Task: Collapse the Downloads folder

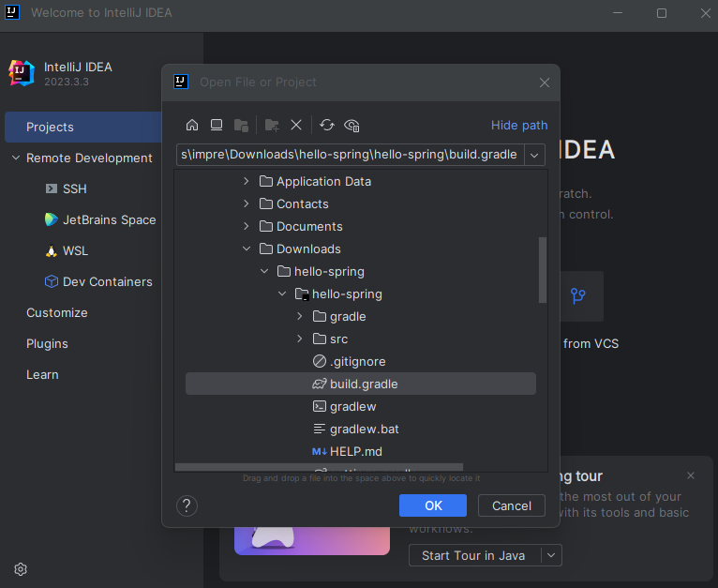Action: (247, 249)
